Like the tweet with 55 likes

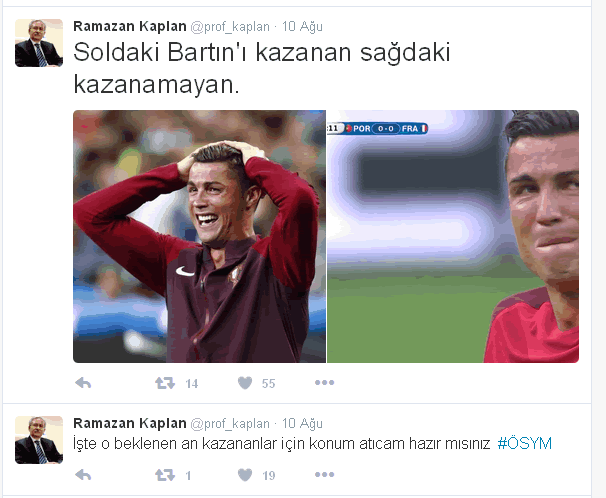[245, 383]
